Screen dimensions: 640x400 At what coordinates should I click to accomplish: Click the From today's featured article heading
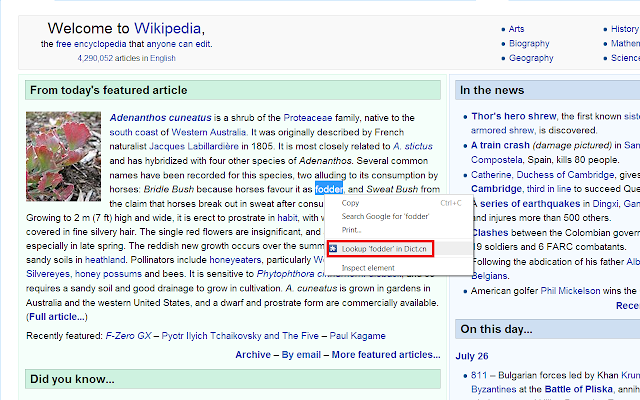109,90
